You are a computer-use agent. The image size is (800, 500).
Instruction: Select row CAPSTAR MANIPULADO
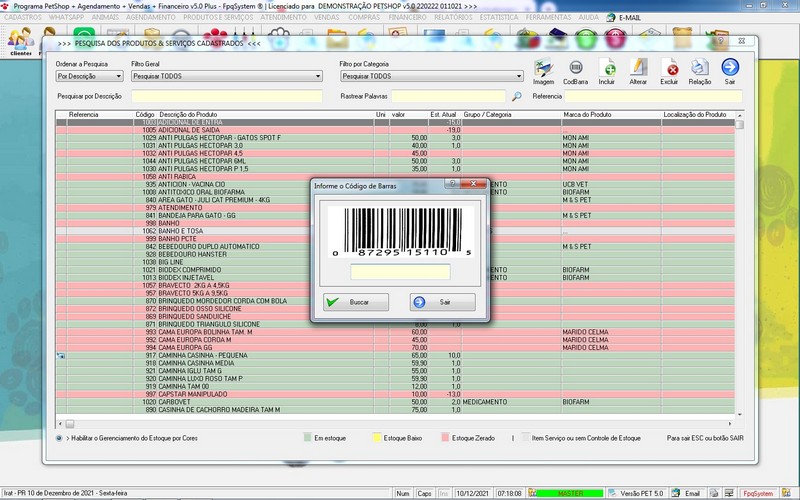[395, 394]
